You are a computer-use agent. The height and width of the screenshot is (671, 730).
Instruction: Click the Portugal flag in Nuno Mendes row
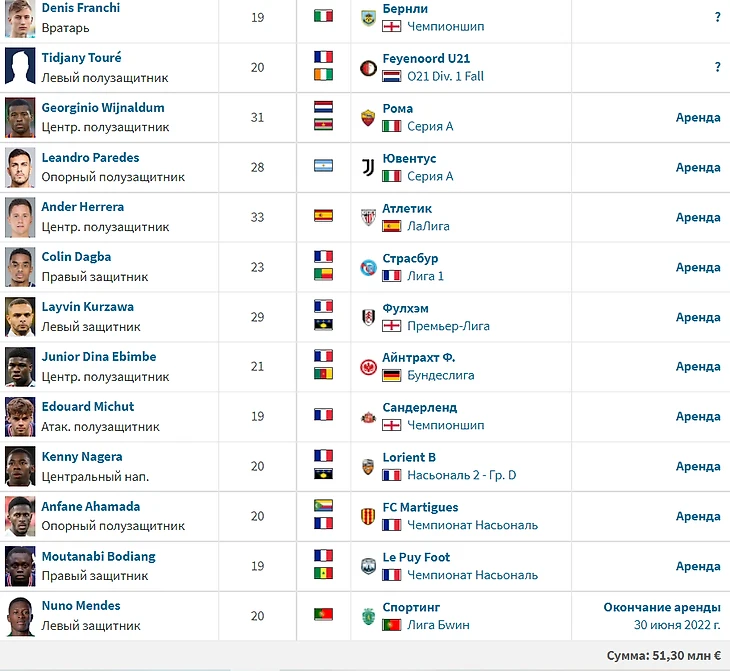pyautogui.click(x=323, y=615)
